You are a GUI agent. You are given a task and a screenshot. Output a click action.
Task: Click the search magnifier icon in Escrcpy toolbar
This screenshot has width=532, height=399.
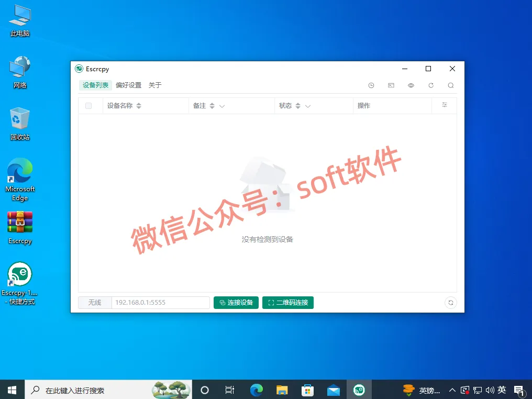(x=450, y=85)
